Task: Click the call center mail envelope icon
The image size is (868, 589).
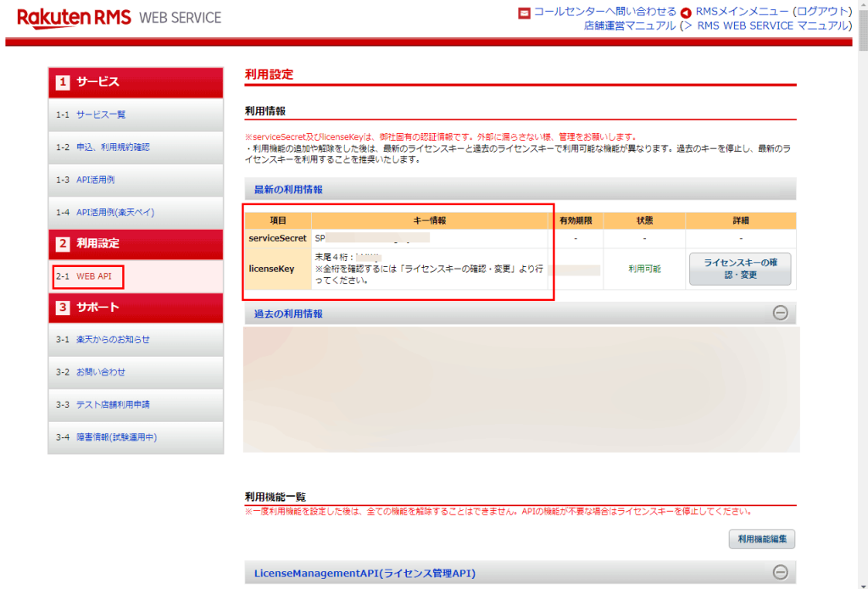Action: click(x=524, y=13)
